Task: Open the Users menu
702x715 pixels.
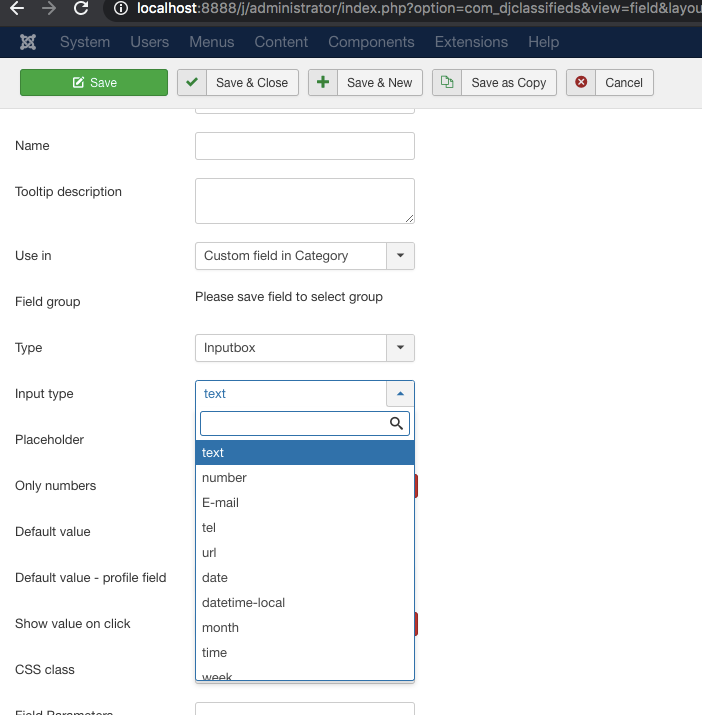Action: pos(150,42)
